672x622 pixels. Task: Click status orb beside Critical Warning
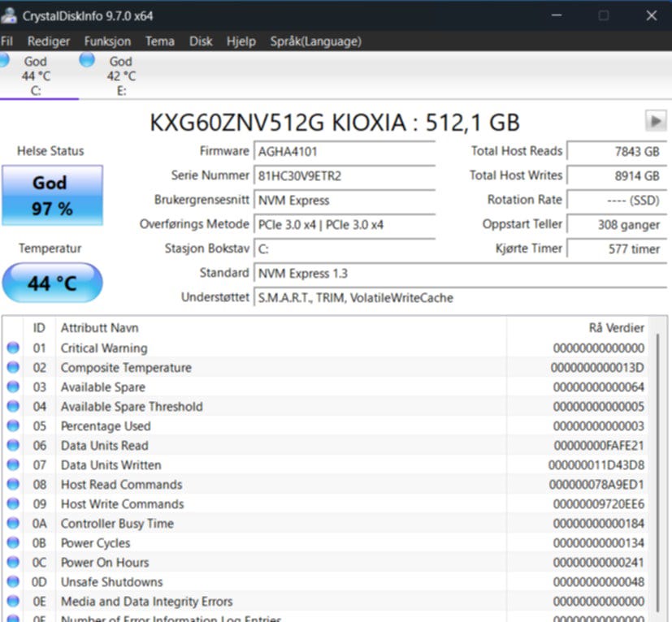point(13,348)
